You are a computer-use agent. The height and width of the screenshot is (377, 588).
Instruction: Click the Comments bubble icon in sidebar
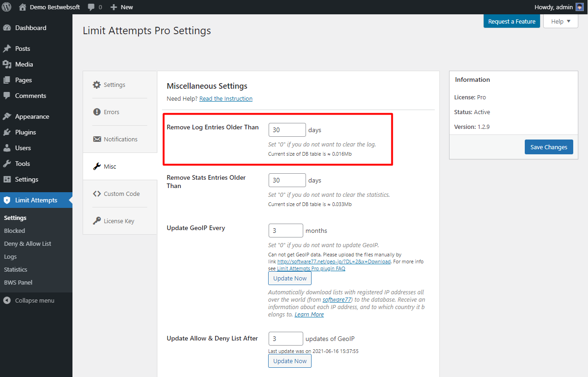[7, 96]
